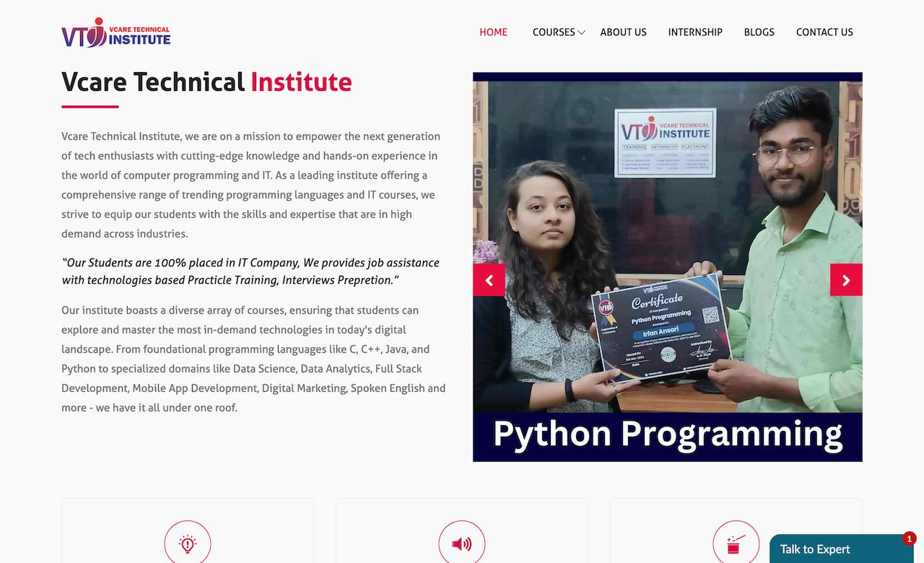Click the Python Programming caption text
924x563 pixels.
pos(668,435)
